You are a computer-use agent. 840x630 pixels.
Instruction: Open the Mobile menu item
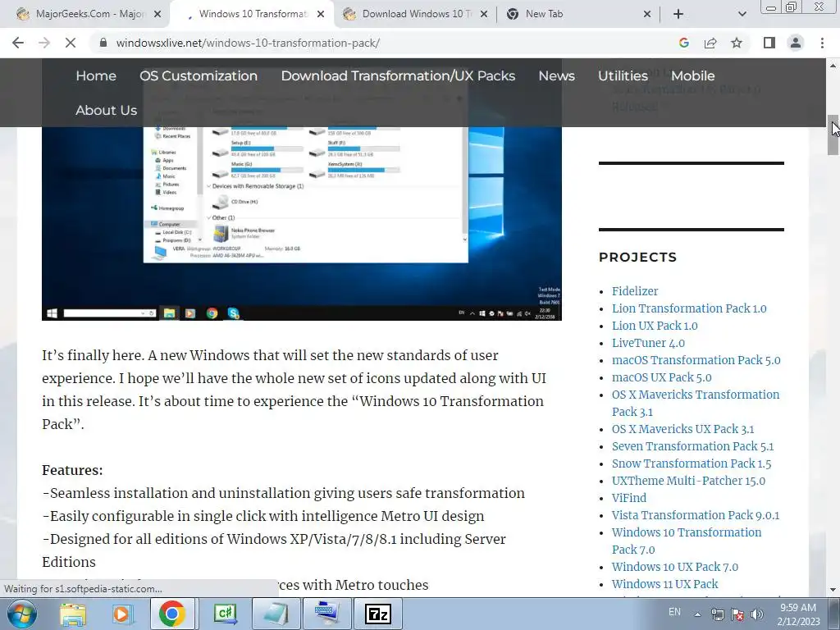(692, 76)
